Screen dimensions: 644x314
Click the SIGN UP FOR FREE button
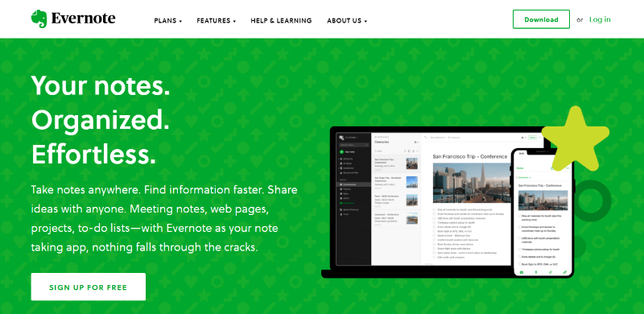pyautogui.click(x=89, y=287)
